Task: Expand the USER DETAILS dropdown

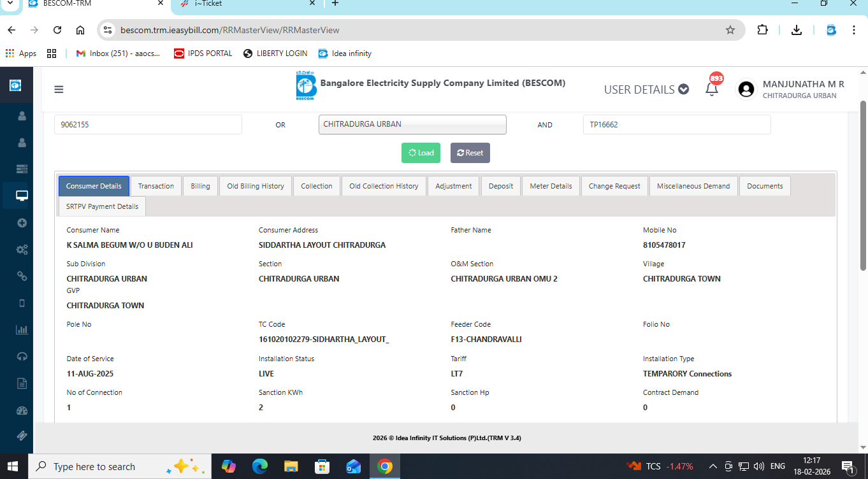Action: (646, 90)
